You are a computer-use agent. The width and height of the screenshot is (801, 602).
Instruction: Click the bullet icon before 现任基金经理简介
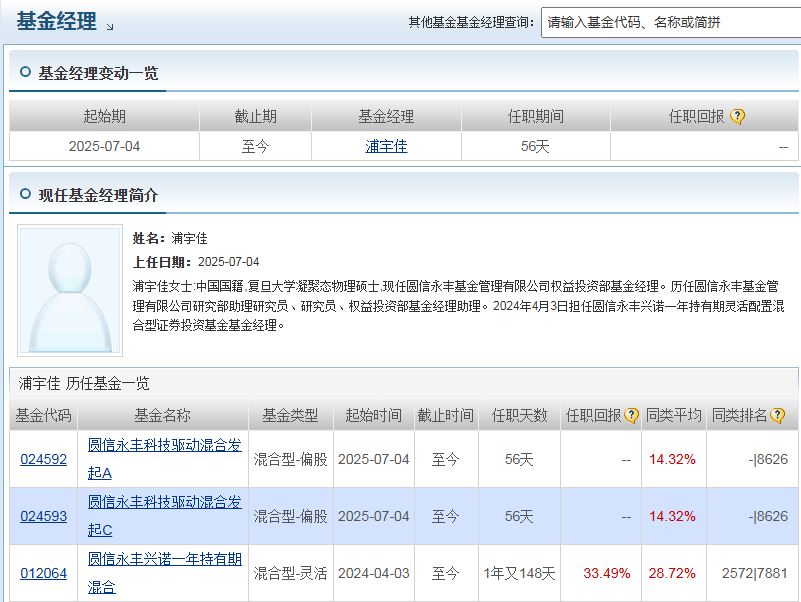(25, 194)
